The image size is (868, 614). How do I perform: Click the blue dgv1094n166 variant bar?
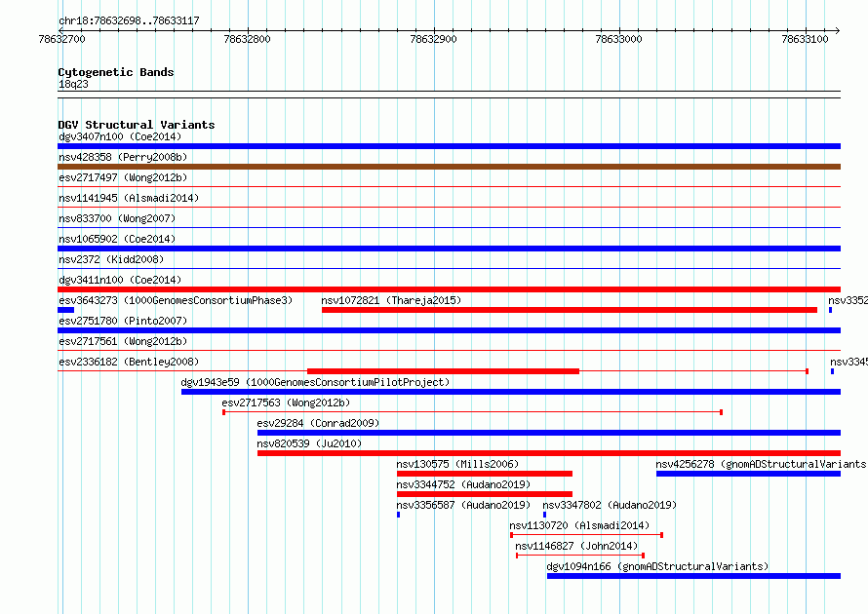click(x=693, y=576)
